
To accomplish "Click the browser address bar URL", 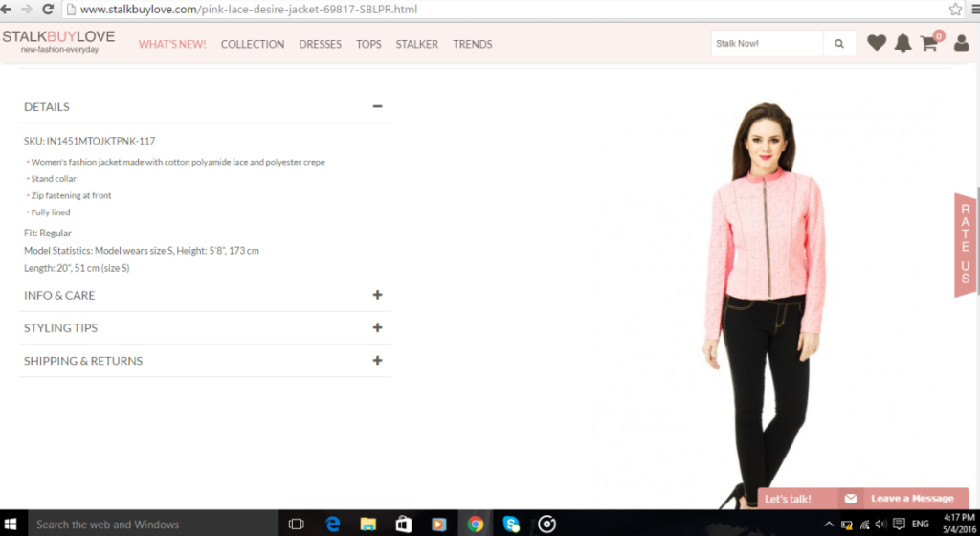I will 249,10.
